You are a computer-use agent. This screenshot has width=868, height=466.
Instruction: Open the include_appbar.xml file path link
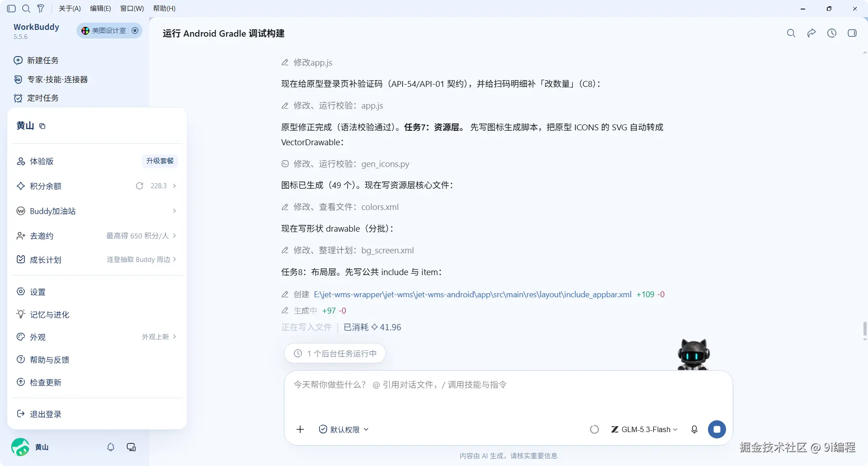(x=472, y=295)
